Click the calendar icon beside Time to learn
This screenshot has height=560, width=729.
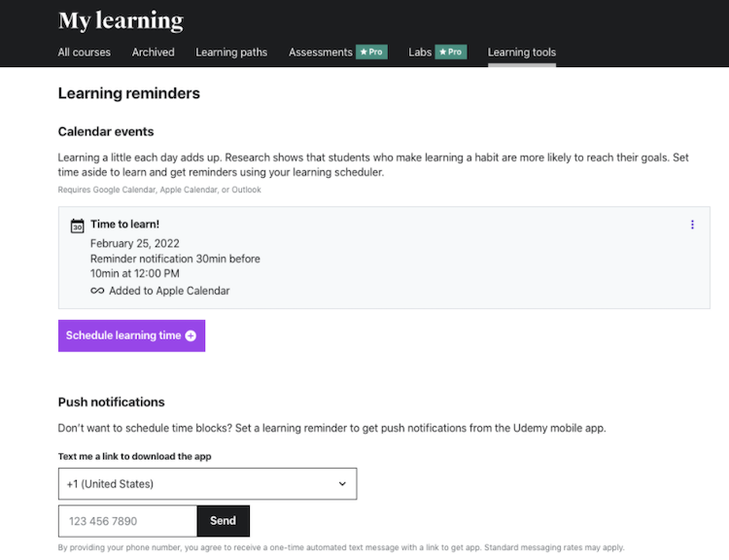[78, 226]
